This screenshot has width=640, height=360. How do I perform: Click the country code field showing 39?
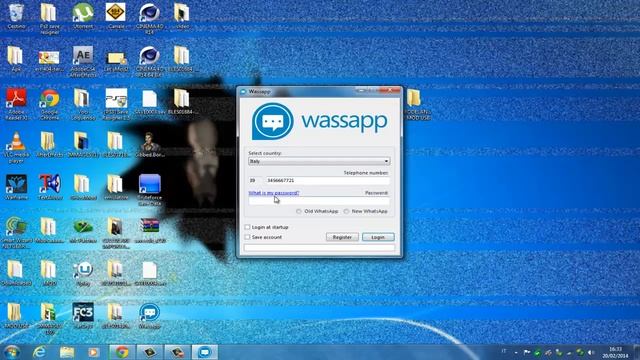(x=255, y=180)
